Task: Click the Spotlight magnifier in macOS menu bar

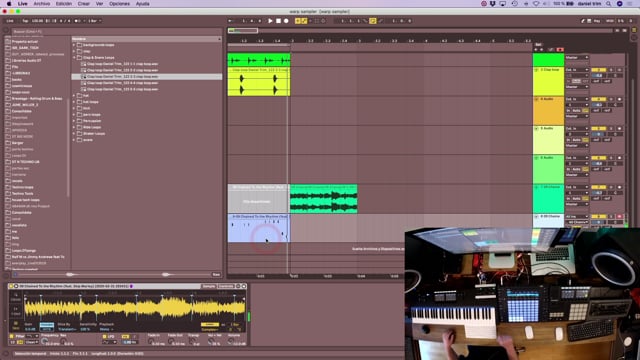Action: pyautogui.click(x=608, y=4)
